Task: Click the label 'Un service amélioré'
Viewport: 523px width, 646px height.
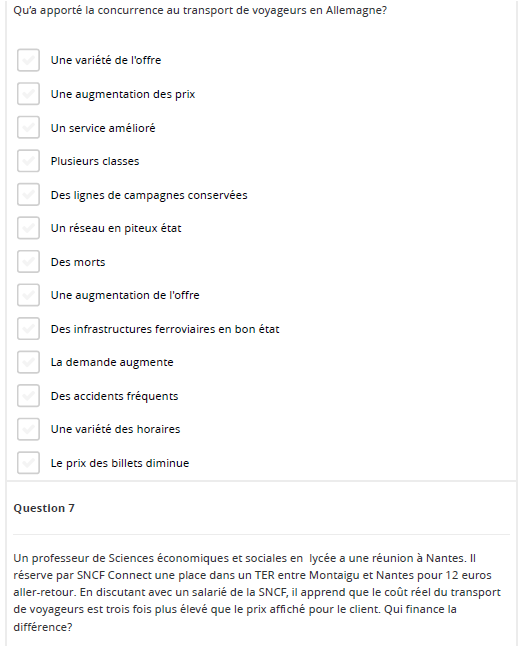Action: tap(103, 128)
